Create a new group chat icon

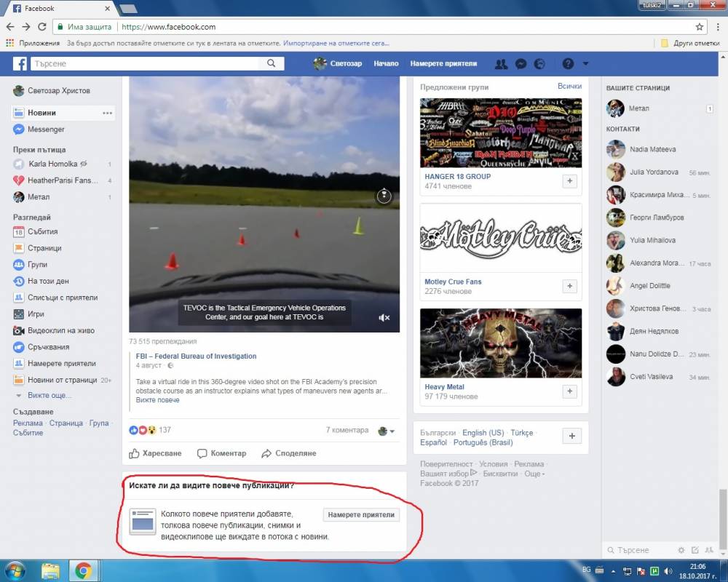(709, 550)
